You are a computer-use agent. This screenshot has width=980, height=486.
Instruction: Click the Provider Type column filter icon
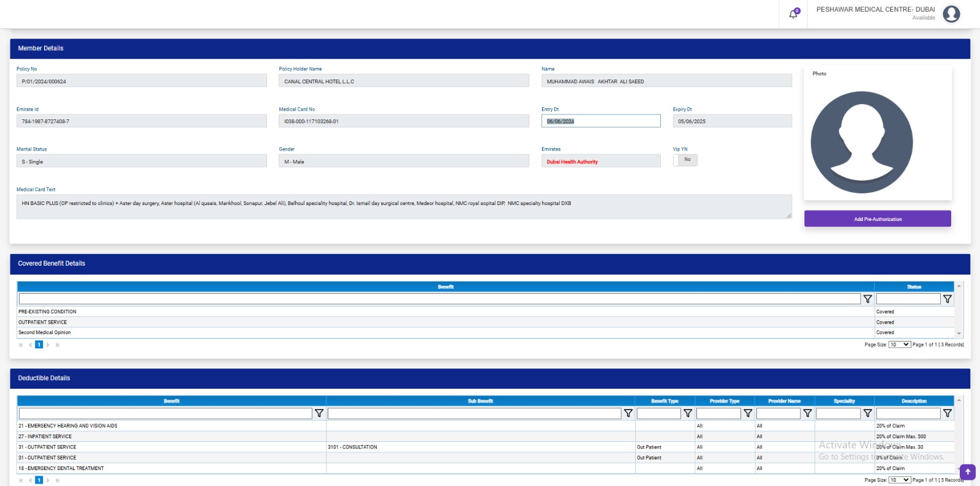(748, 414)
